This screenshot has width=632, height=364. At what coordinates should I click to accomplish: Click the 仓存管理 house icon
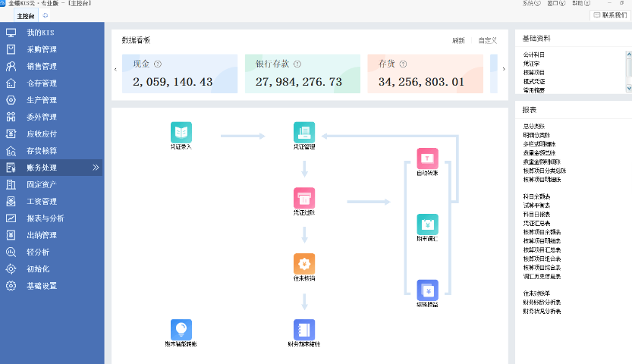pos(11,83)
